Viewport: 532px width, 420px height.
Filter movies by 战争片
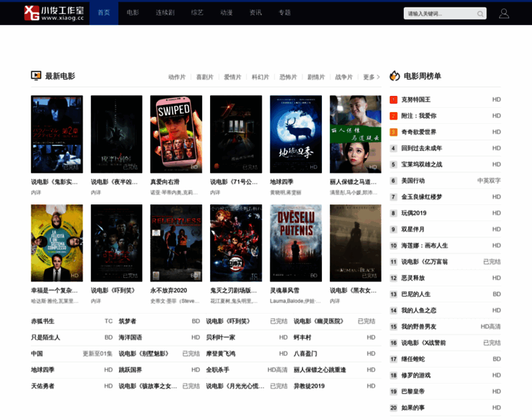pos(344,77)
